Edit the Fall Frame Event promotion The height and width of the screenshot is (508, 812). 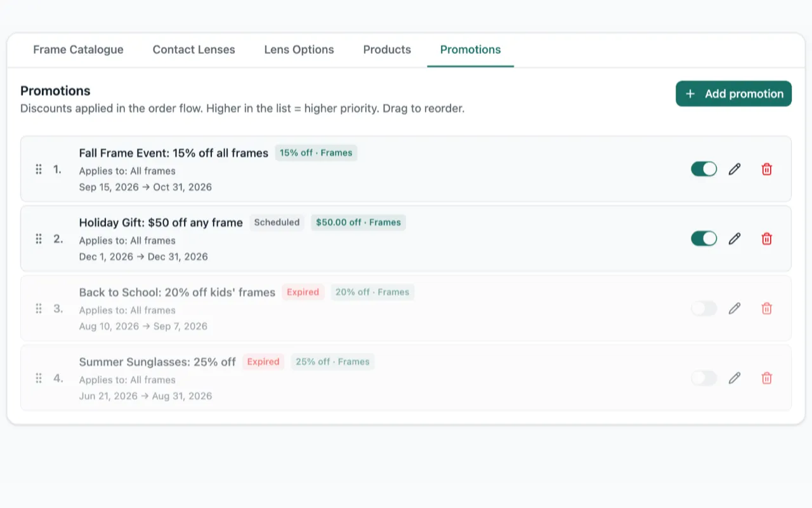point(735,169)
